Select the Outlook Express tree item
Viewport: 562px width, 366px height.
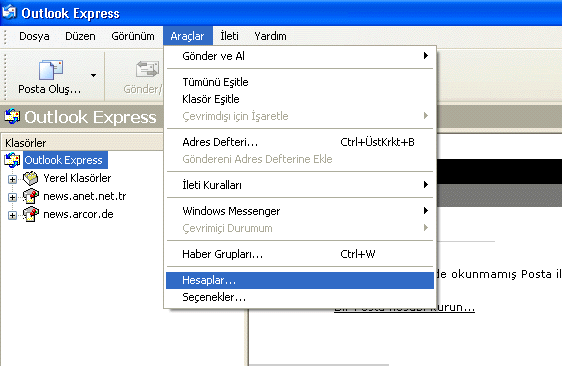point(65,160)
